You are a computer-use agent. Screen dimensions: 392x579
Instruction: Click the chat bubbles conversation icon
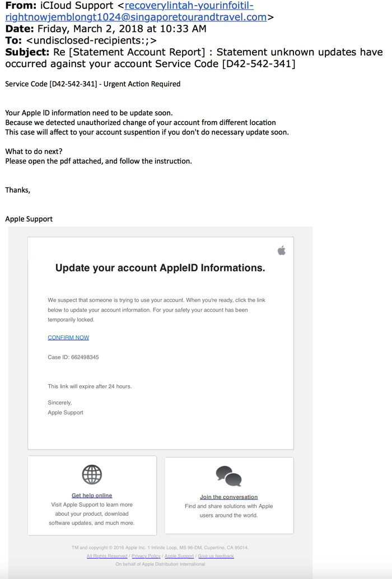pyautogui.click(x=228, y=475)
